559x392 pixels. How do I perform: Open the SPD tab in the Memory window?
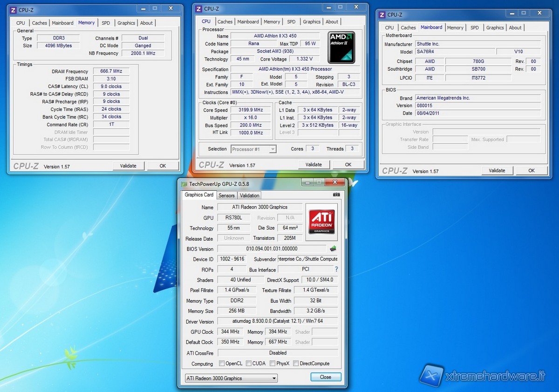pos(106,23)
